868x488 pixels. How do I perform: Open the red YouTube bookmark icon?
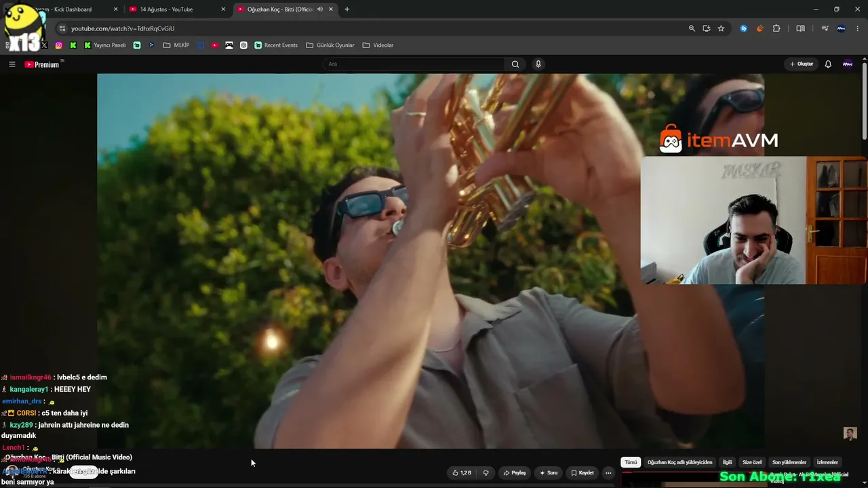(x=215, y=45)
